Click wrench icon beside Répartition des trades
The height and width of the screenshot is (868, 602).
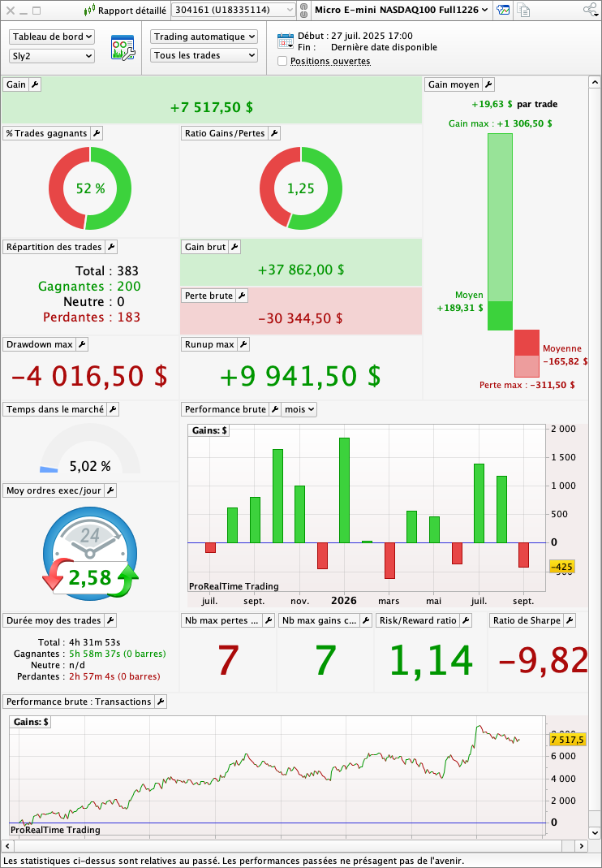coord(110,247)
